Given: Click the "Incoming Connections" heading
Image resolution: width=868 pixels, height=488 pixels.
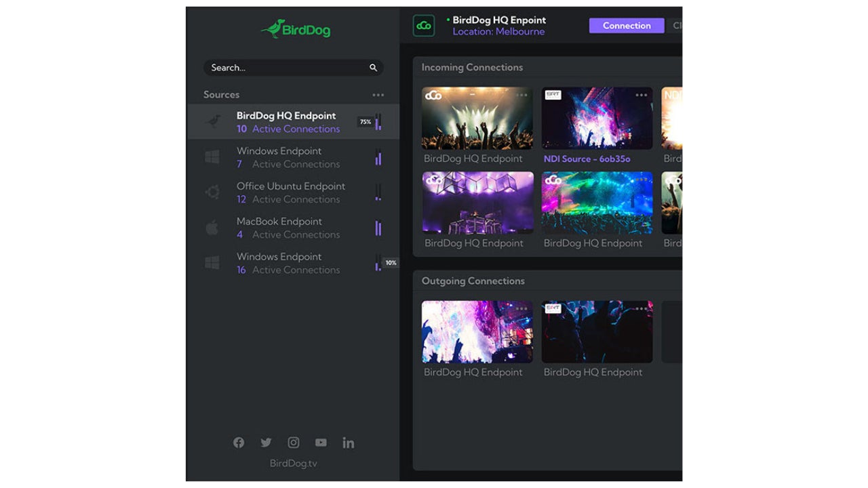Looking at the screenshot, I should click(472, 68).
